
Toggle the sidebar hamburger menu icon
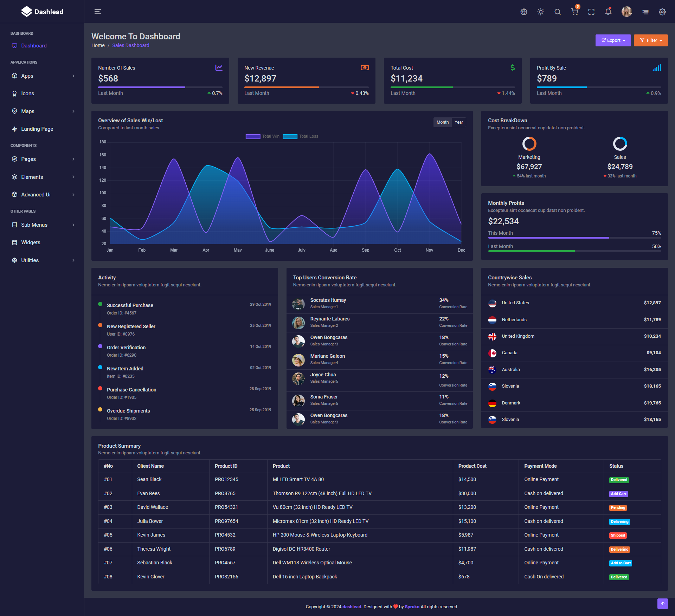point(98,12)
